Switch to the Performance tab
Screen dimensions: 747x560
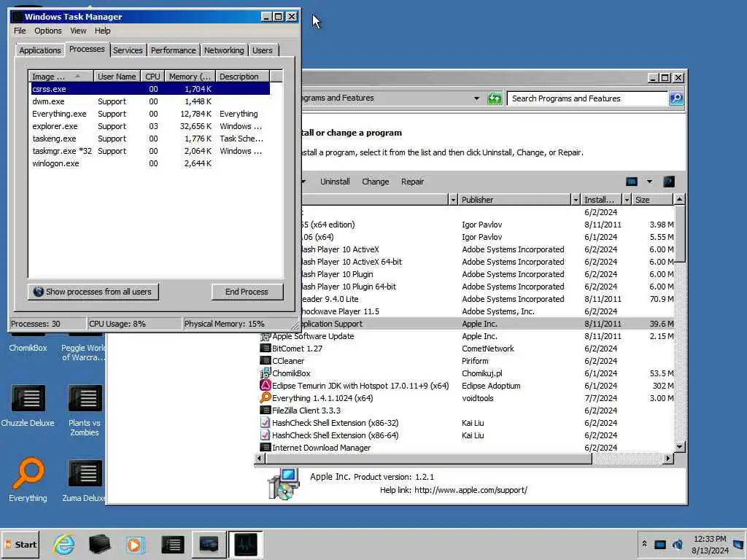point(174,50)
